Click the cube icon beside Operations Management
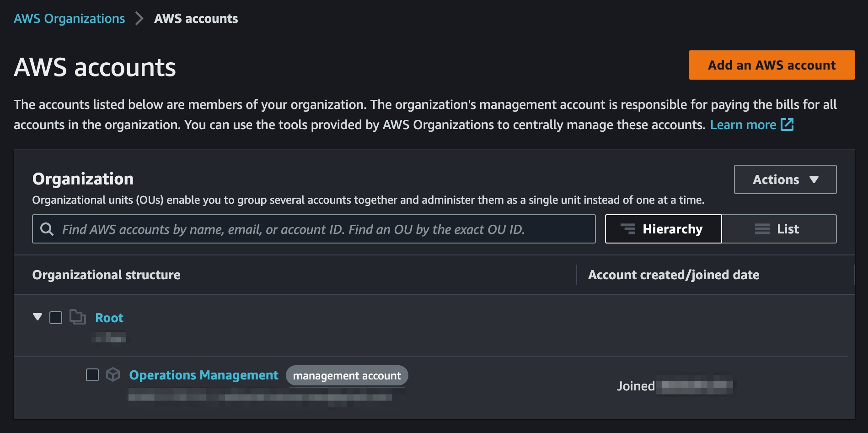The image size is (868, 433). pos(113,374)
